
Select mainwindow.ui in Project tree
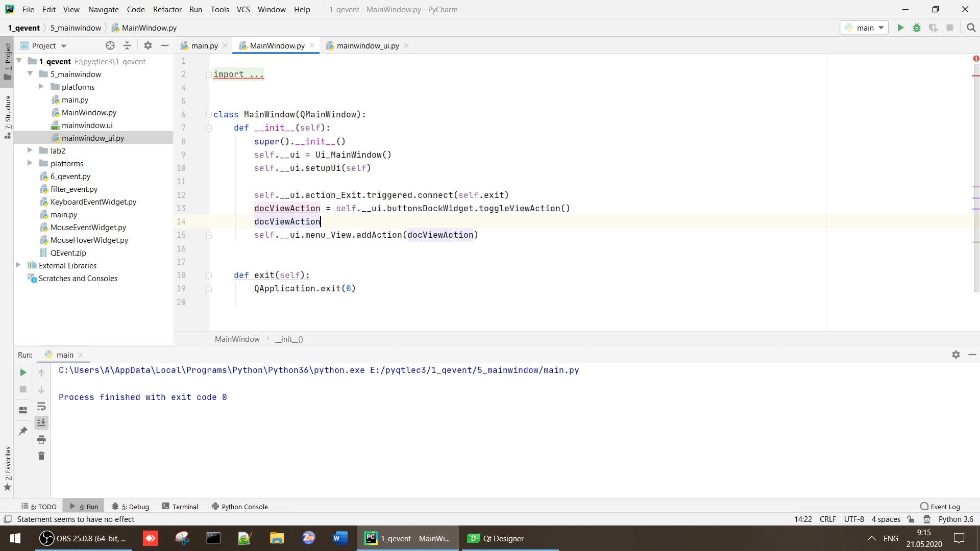point(87,125)
